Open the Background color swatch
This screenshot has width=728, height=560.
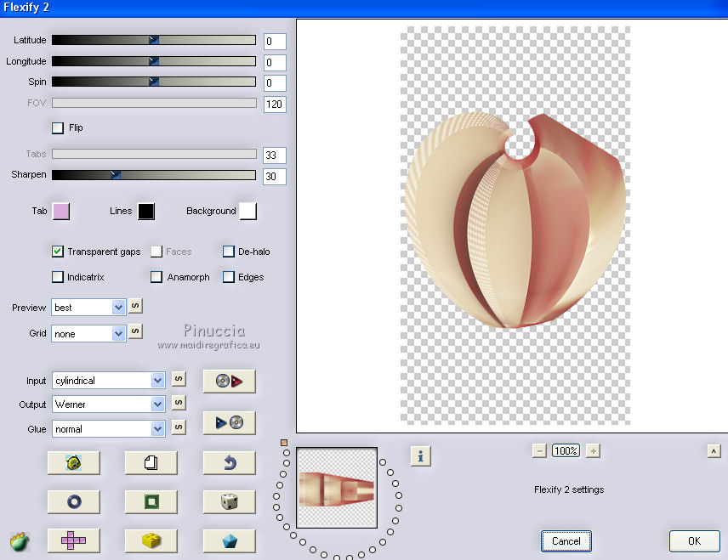pyautogui.click(x=248, y=211)
